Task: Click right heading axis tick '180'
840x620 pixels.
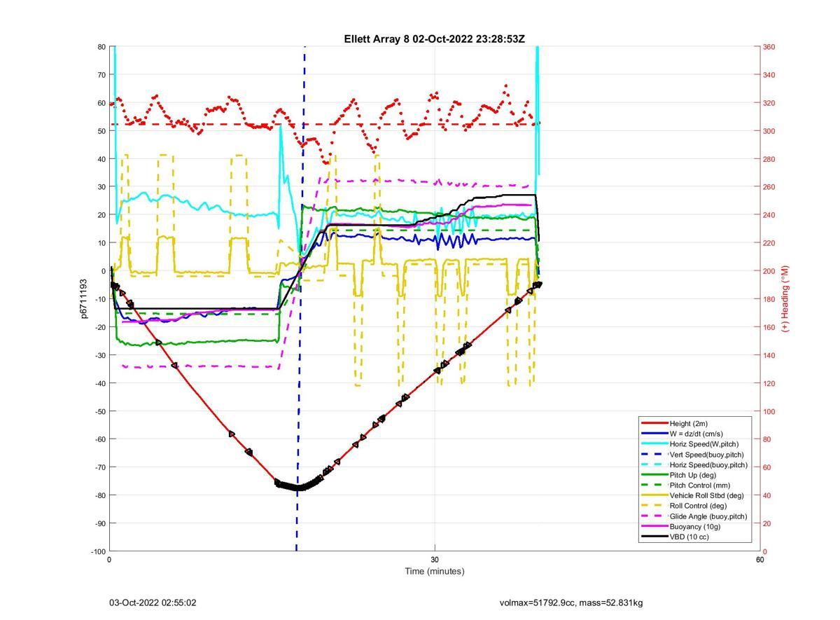Action: pos(769,299)
